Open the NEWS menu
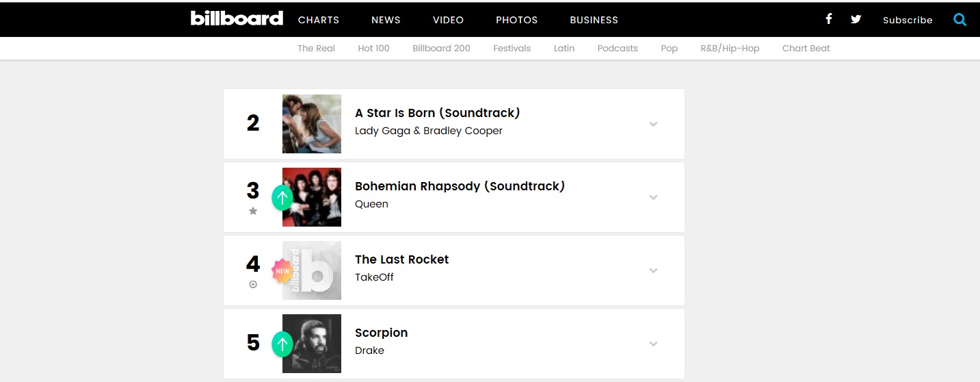This screenshot has width=980, height=382. [x=386, y=20]
